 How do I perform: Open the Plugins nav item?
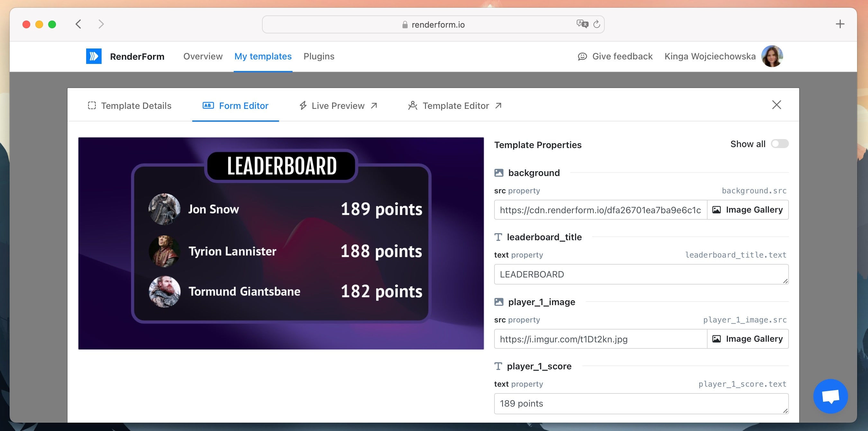319,56
